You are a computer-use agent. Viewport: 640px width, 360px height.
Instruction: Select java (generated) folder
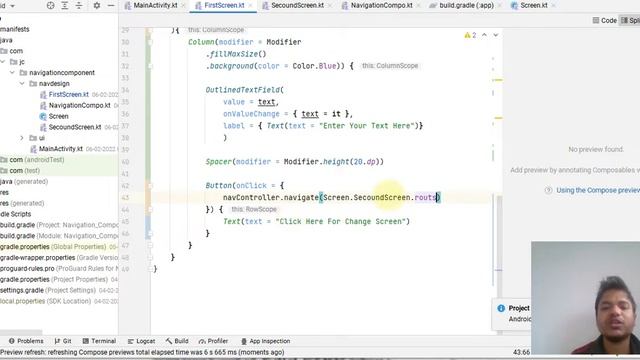24,181
